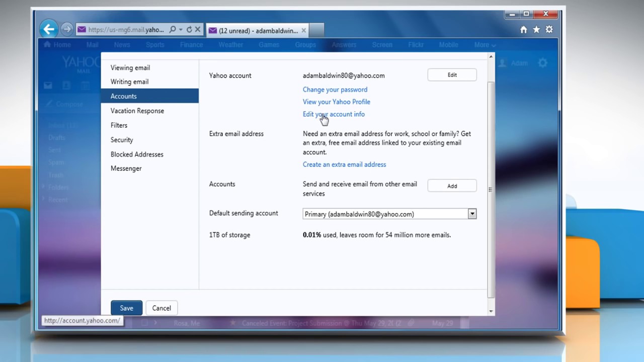Open a new blank browser tab

click(x=316, y=31)
